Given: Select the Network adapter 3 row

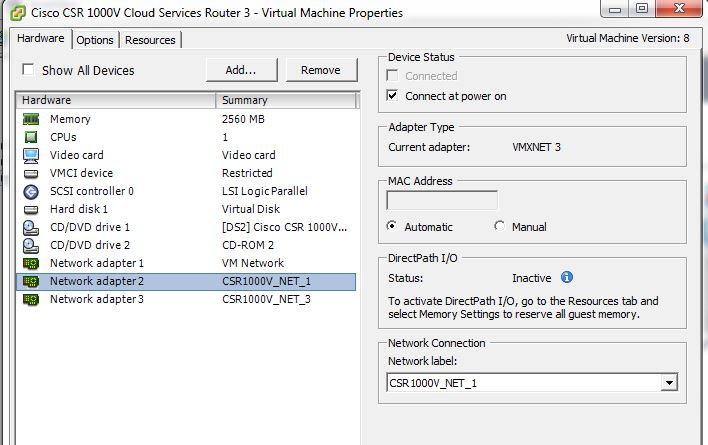Looking at the screenshot, I should (186, 300).
